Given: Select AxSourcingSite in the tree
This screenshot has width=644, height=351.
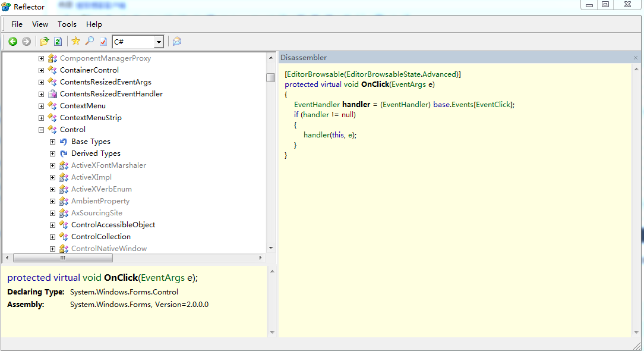Looking at the screenshot, I should pyautogui.click(x=96, y=214).
